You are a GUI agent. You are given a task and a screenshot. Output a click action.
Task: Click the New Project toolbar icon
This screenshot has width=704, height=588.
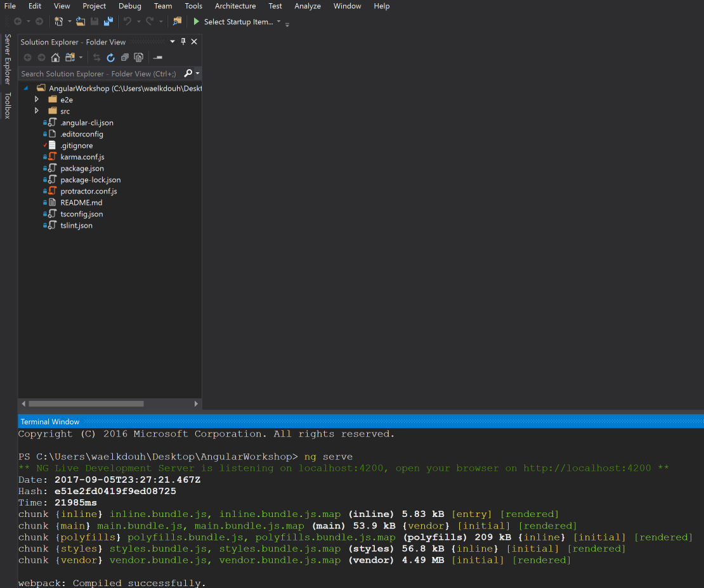click(x=58, y=22)
